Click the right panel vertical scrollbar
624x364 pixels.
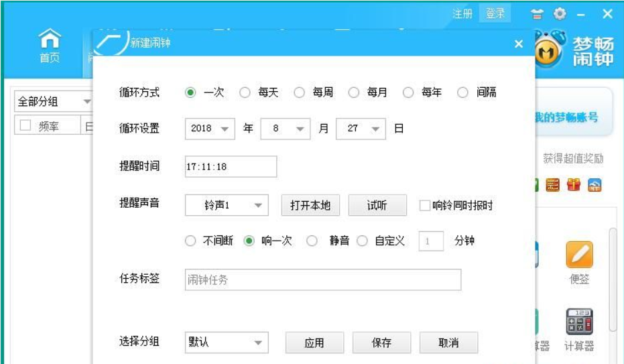(613, 278)
